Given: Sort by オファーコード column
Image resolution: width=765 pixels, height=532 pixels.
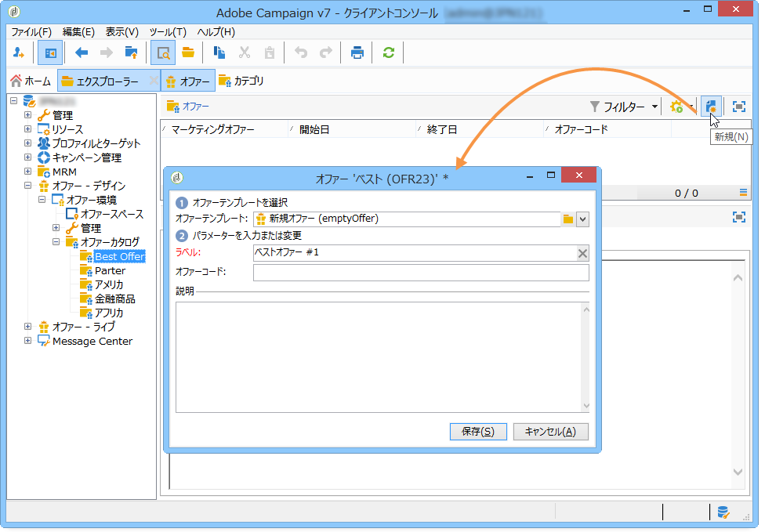Looking at the screenshot, I should 607,130.
